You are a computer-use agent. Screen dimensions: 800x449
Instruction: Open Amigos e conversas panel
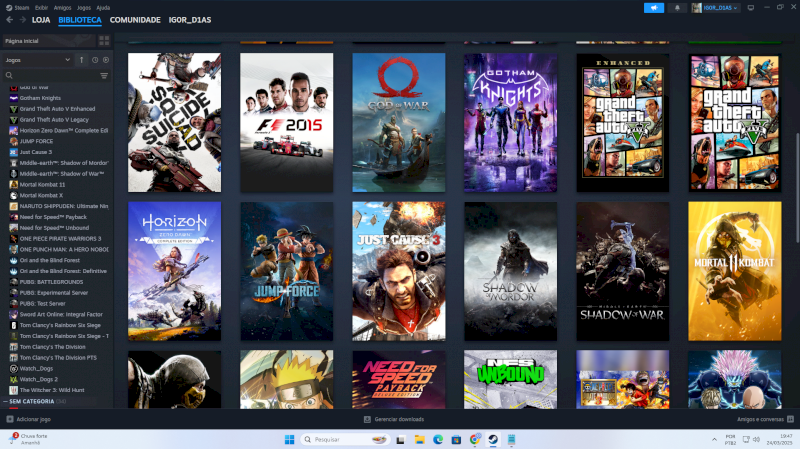pos(765,419)
